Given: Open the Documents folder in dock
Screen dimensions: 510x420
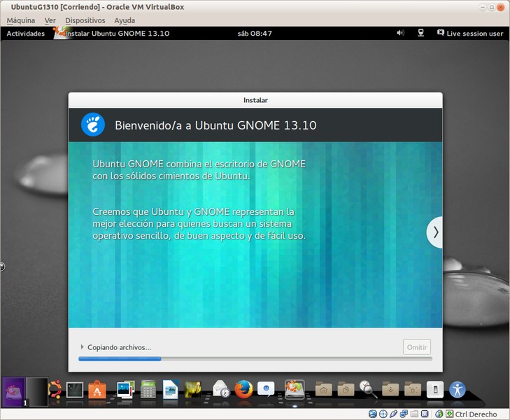Looking at the screenshot, I should click(346, 389).
